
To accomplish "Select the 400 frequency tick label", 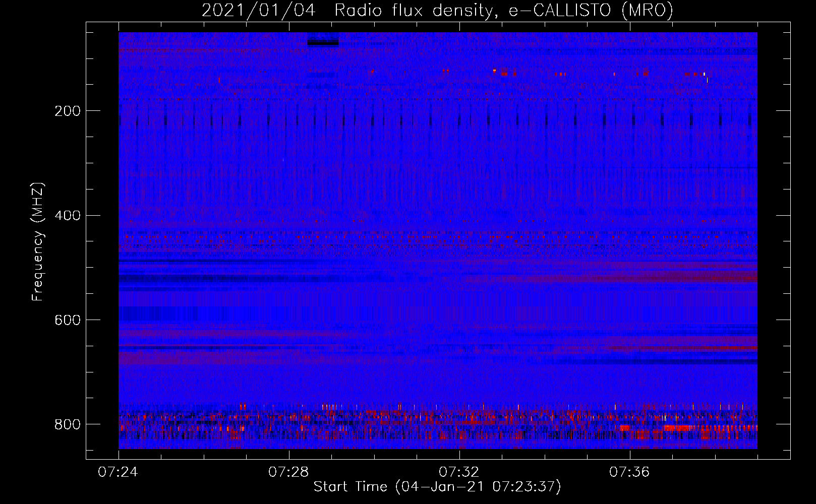I will pyautogui.click(x=68, y=216).
